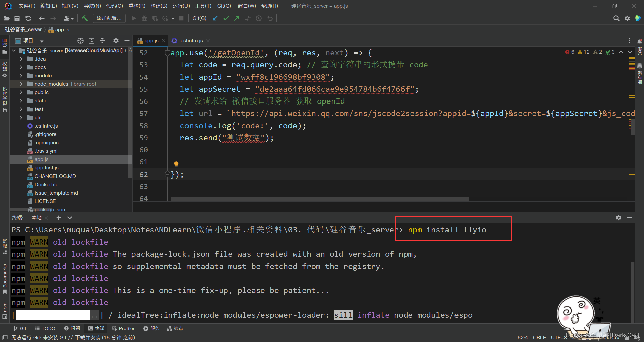Click the editor horizontal scrollbar
The height and width of the screenshot is (342, 644).
pyautogui.click(x=319, y=199)
